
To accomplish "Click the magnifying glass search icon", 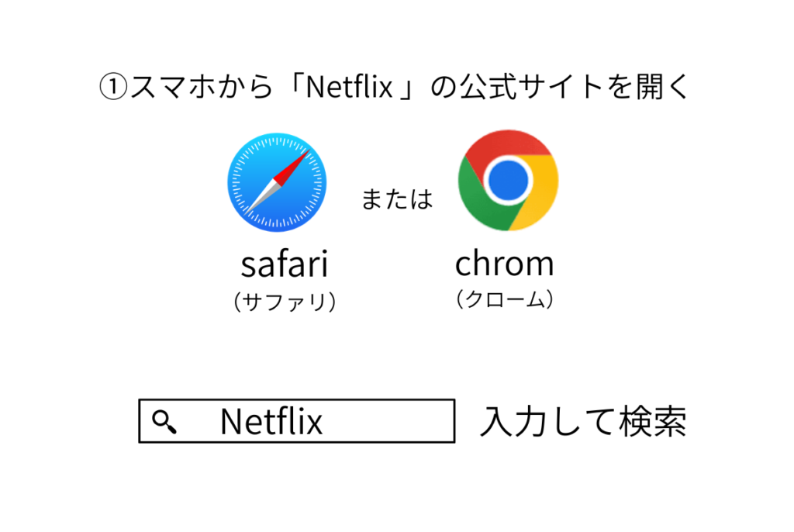I will (x=164, y=421).
